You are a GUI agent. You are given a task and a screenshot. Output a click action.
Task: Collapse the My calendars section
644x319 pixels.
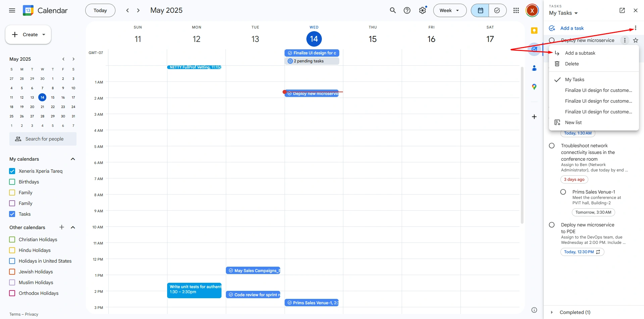73,159
